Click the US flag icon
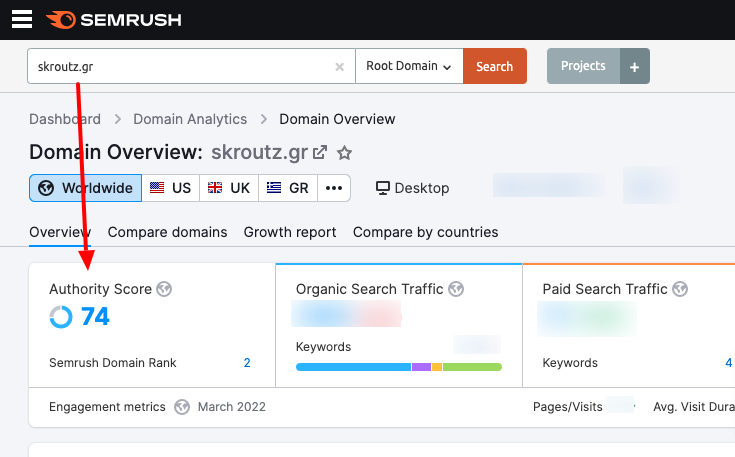 coord(157,188)
